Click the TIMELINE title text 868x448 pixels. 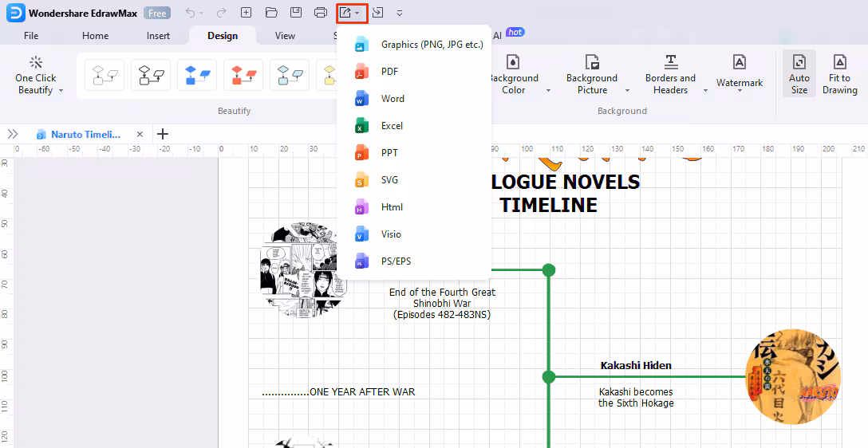click(549, 205)
